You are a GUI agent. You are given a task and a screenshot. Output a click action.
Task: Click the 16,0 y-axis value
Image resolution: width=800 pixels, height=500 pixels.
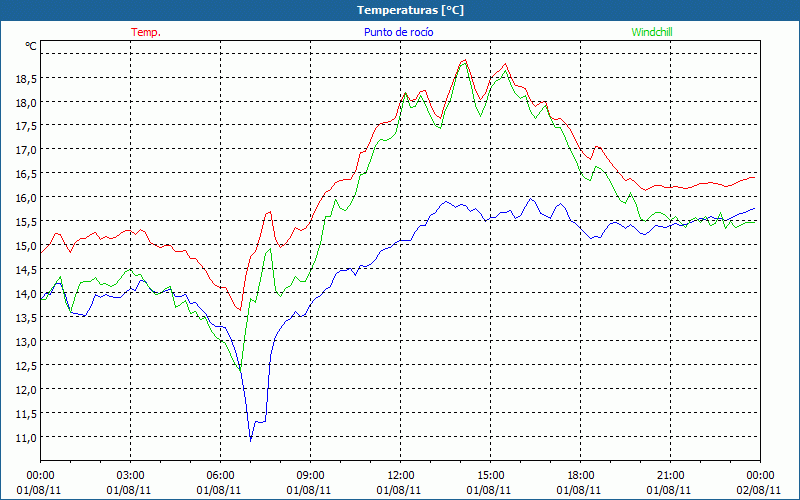pyautogui.click(x=26, y=198)
